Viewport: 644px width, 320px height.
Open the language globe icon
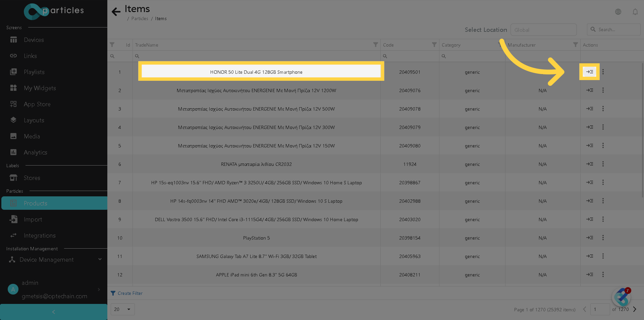click(618, 12)
